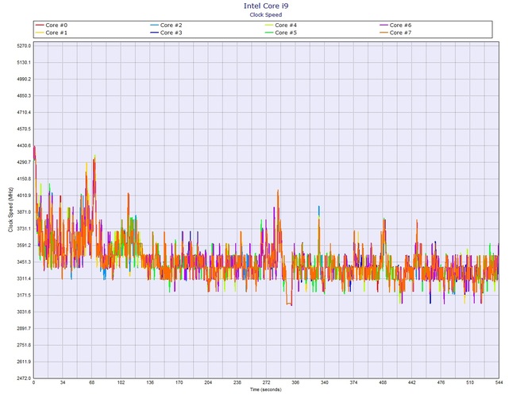Click the 408 x-axis tick label

tap(383, 382)
